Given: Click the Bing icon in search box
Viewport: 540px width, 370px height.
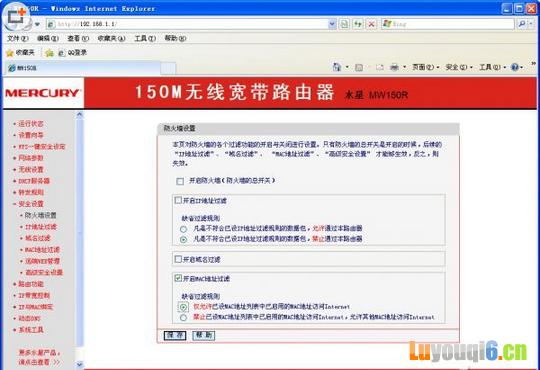Looking at the screenshot, I should point(387,24).
